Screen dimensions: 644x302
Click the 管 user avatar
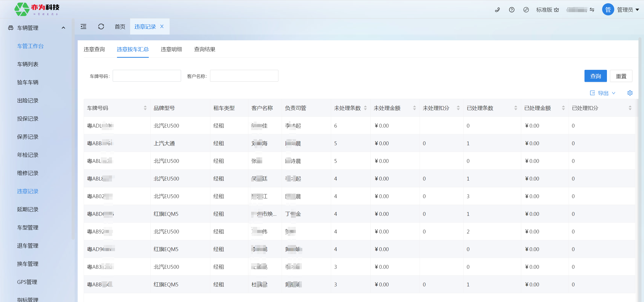[608, 10]
